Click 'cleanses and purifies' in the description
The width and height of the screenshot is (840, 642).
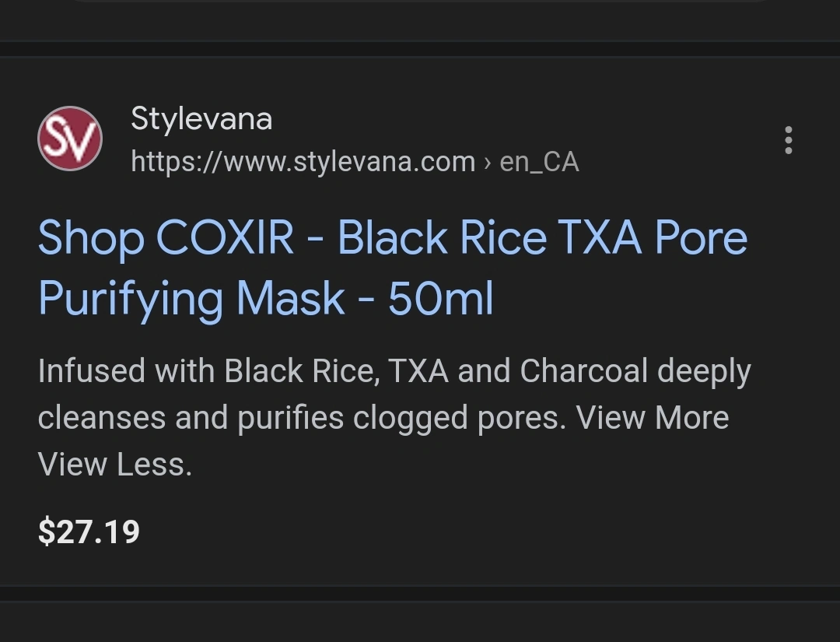(x=191, y=418)
